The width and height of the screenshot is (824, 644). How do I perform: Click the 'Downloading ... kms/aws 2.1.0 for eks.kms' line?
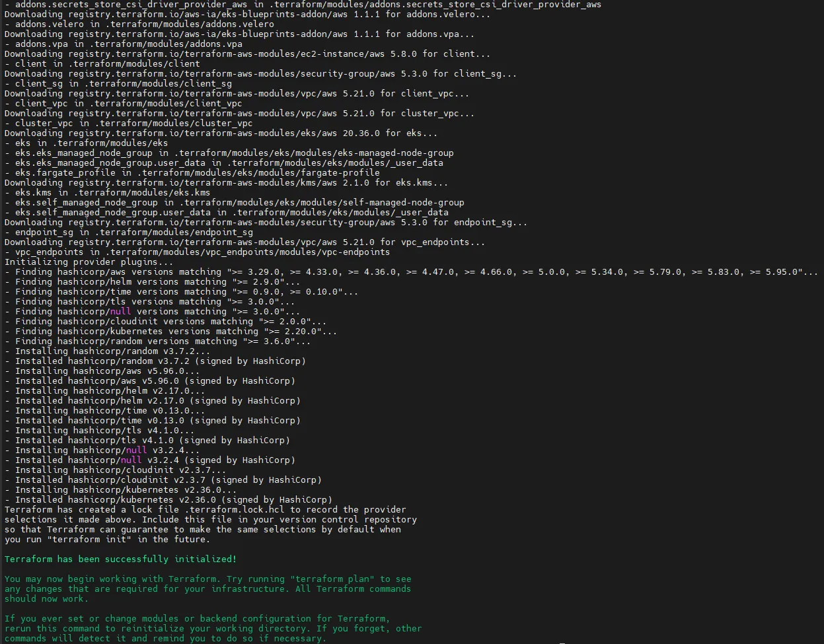pyautogui.click(x=227, y=183)
